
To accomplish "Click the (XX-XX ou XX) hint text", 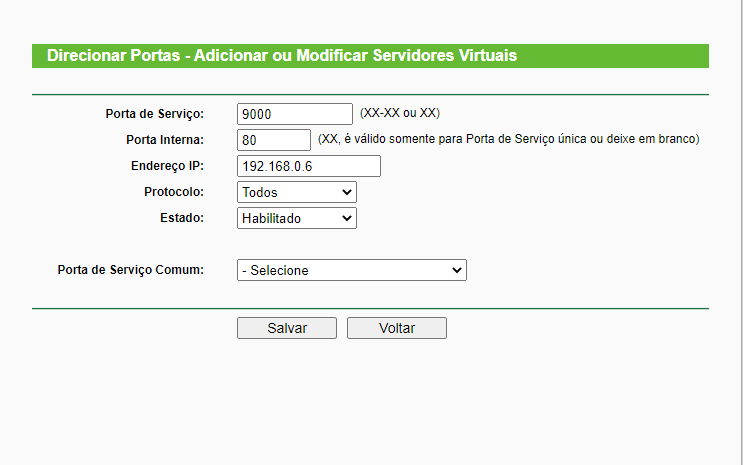I will click(400, 113).
